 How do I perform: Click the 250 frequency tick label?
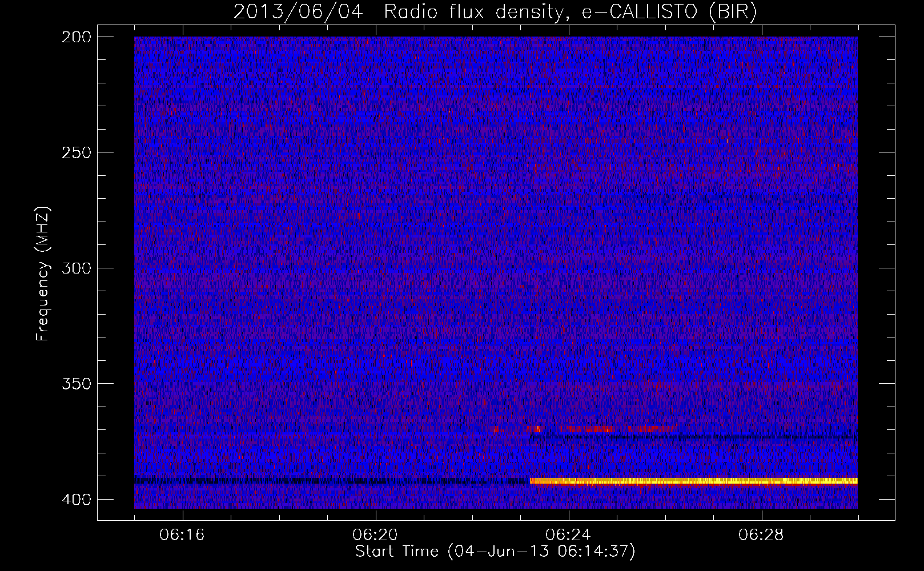tap(76, 152)
